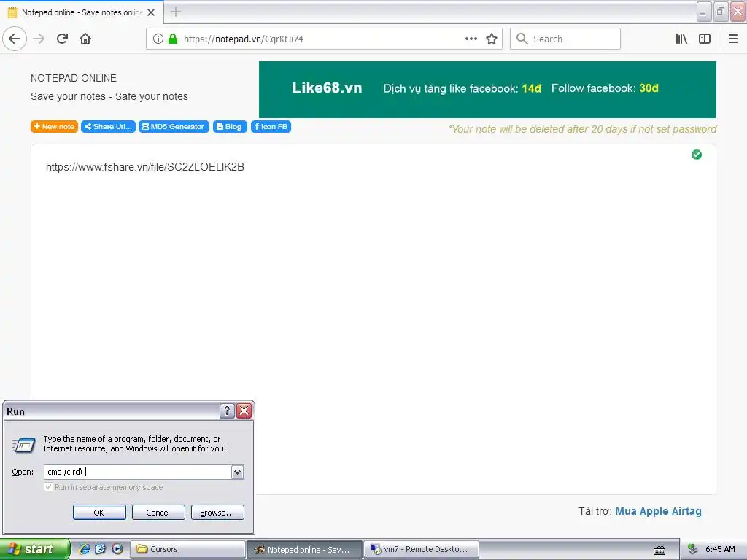
Task: Expand the Run dialog Open dropdown
Action: click(238, 472)
